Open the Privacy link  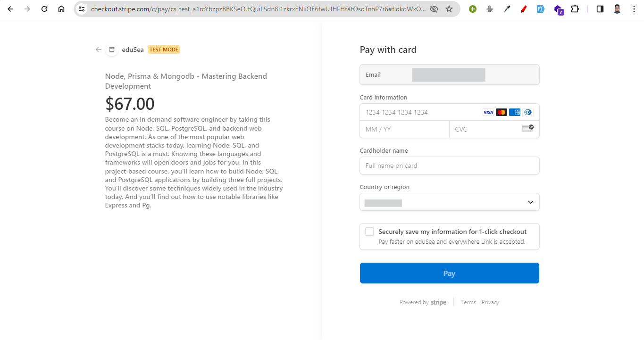click(490, 302)
